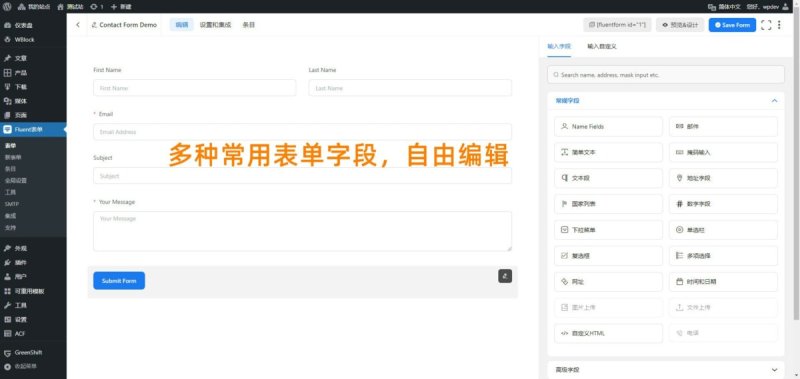The width and height of the screenshot is (800, 379).
Task: Open the updates counter in admin bar
Action: pyautogui.click(x=96, y=7)
